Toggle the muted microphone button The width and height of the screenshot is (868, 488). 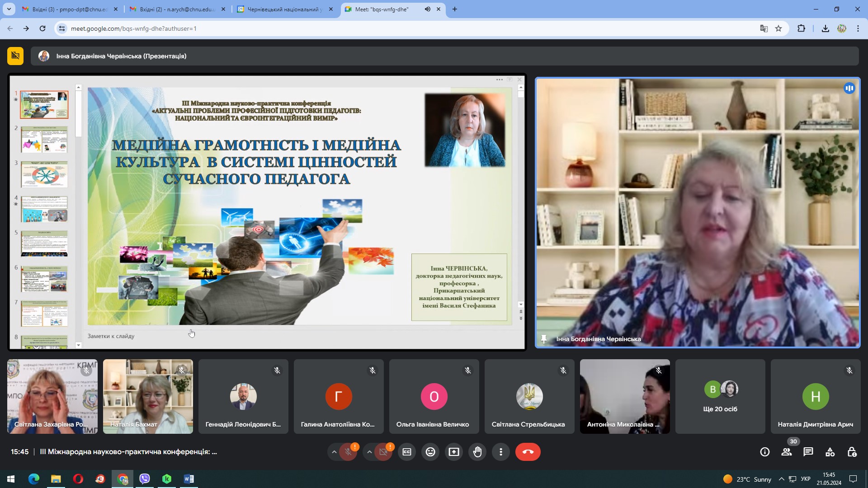pos(348,452)
